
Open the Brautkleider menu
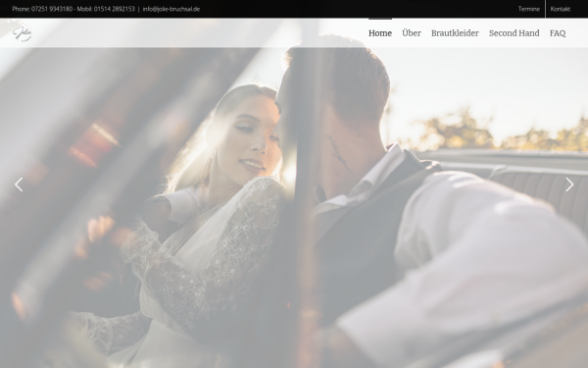tap(455, 33)
